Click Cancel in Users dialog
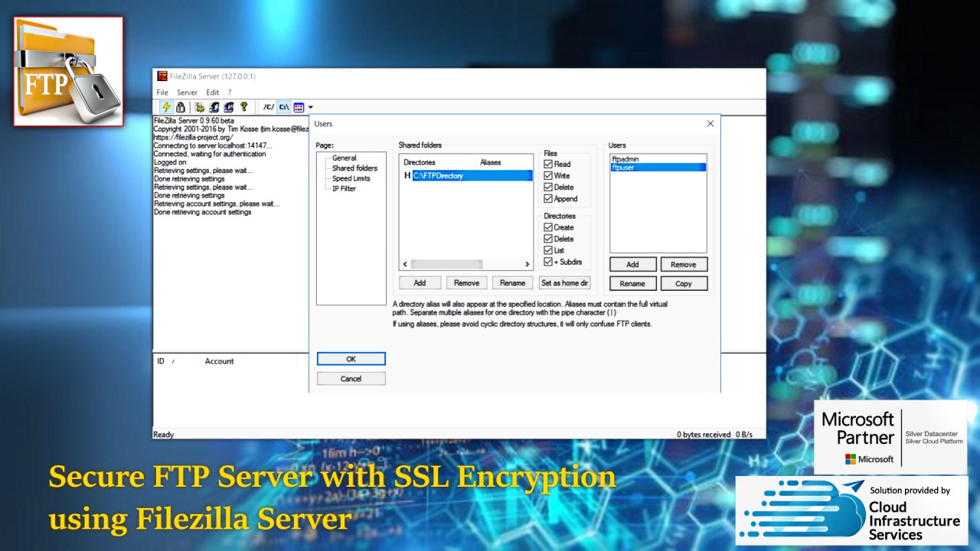Viewport: 980px width, 551px height. point(351,379)
